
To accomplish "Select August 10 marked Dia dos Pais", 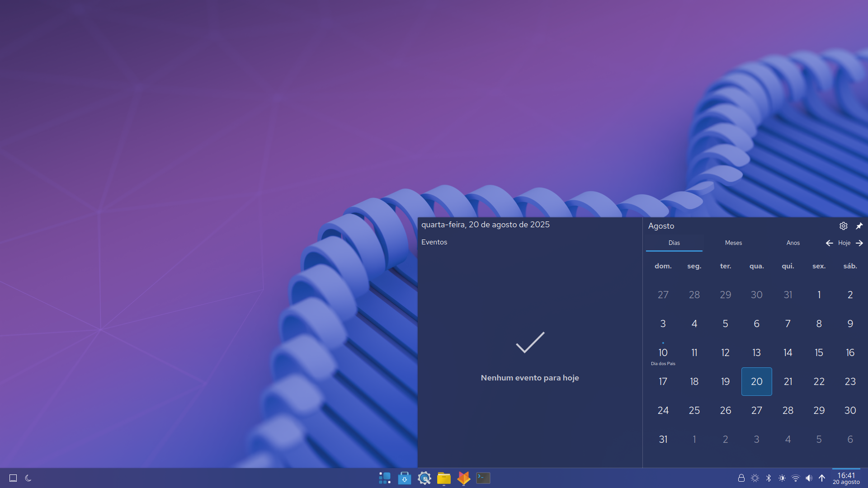I will [x=663, y=353].
